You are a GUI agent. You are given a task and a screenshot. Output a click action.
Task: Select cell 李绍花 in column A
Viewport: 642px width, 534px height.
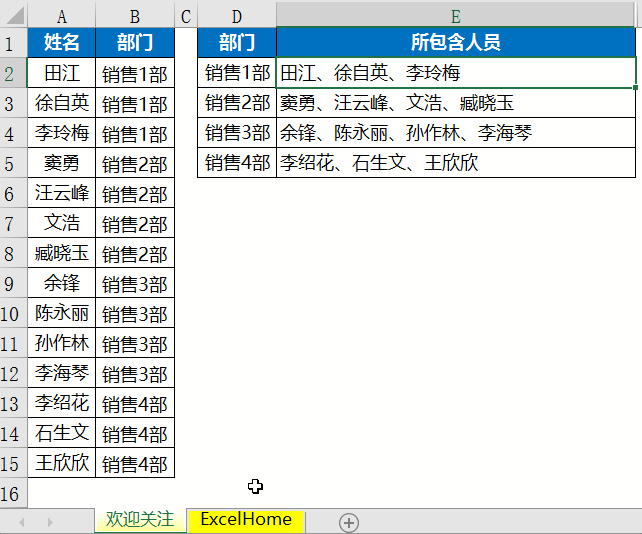(x=61, y=403)
